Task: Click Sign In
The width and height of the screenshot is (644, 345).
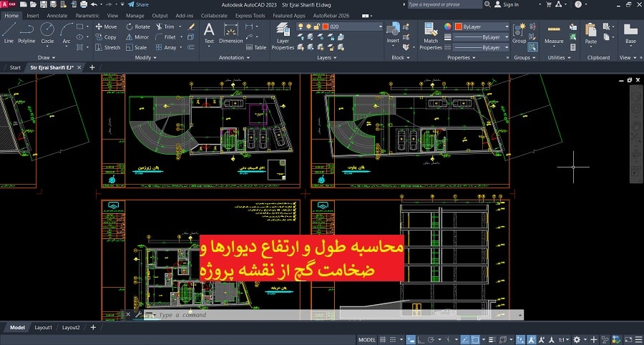Action: tap(507, 4)
